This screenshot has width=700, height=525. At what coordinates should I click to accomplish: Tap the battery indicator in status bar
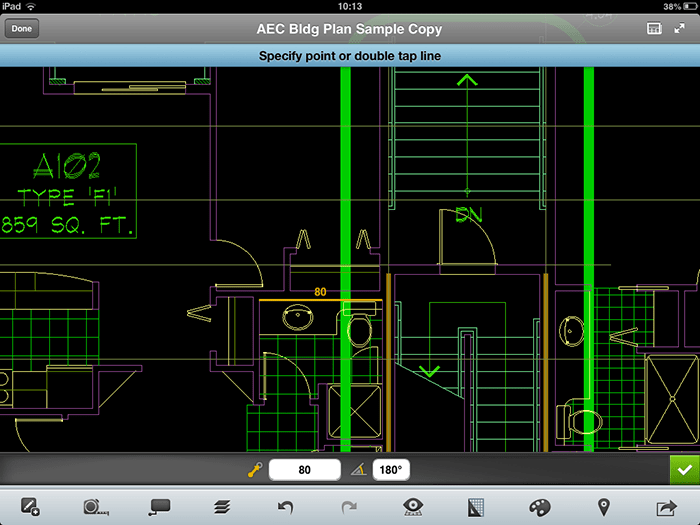[x=691, y=6]
